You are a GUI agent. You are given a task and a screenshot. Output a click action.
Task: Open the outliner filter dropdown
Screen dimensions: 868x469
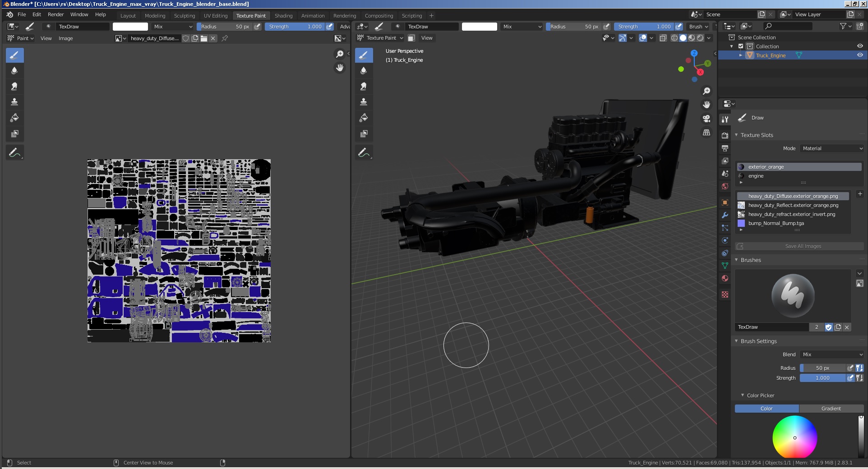[x=846, y=26]
